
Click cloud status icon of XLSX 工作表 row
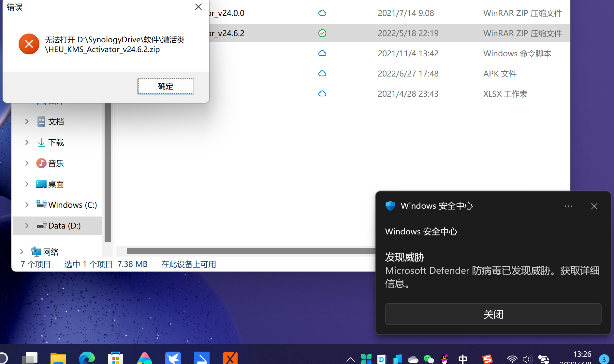[322, 94]
